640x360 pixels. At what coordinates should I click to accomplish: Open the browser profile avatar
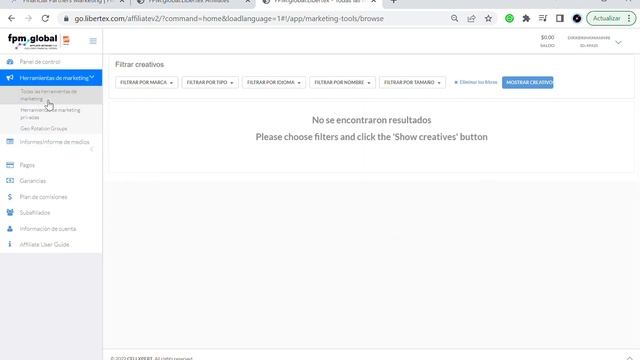[577, 18]
